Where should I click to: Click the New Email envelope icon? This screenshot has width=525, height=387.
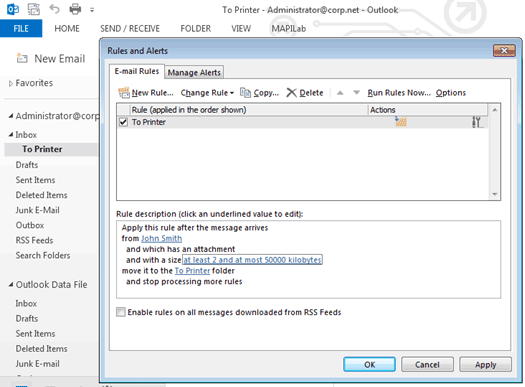pyautogui.click(x=22, y=58)
